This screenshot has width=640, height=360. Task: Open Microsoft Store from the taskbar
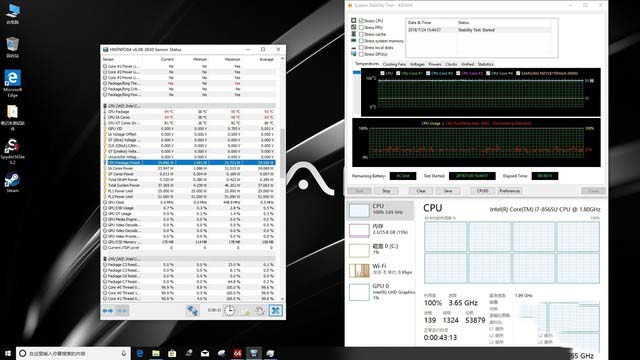172,353
